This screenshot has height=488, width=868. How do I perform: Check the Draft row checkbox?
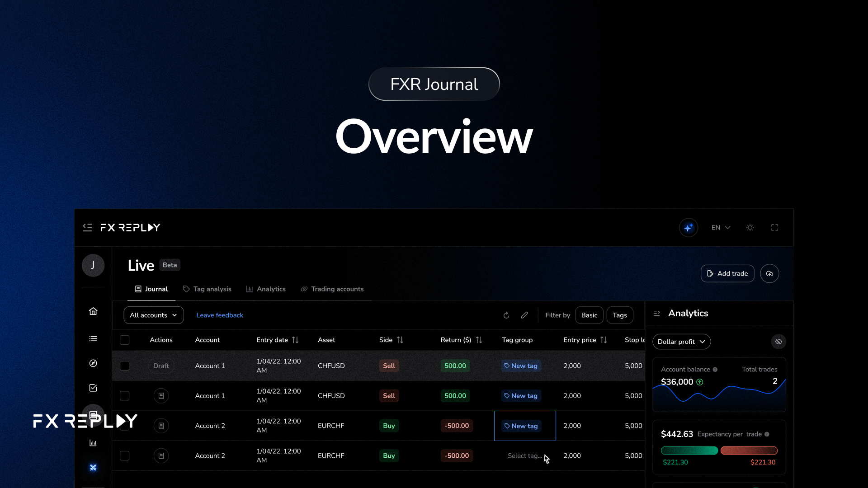(x=125, y=366)
